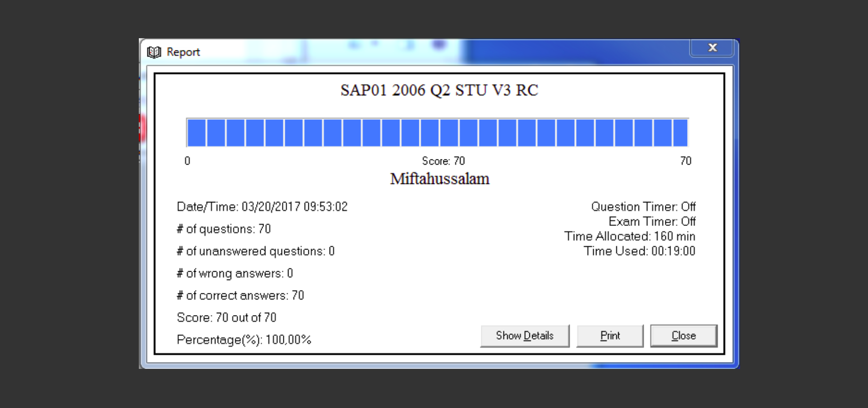Click the Question Timer: Off status

pos(643,207)
